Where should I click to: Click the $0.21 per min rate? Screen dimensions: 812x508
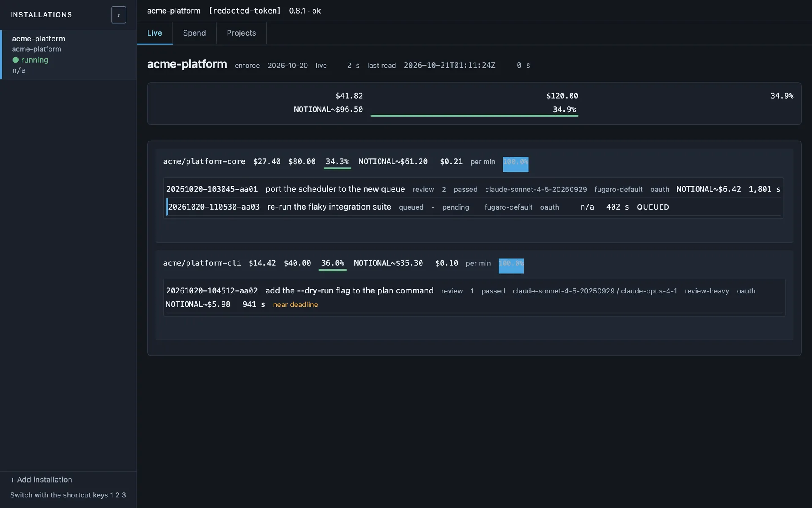[x=467, y=162]
